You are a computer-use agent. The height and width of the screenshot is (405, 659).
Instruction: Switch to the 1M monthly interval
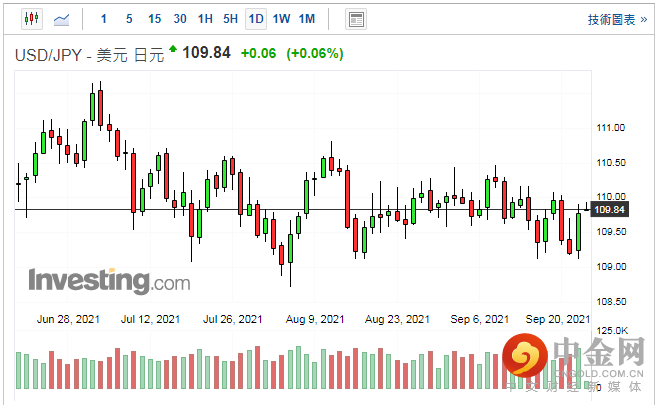(x=306, y=19)
